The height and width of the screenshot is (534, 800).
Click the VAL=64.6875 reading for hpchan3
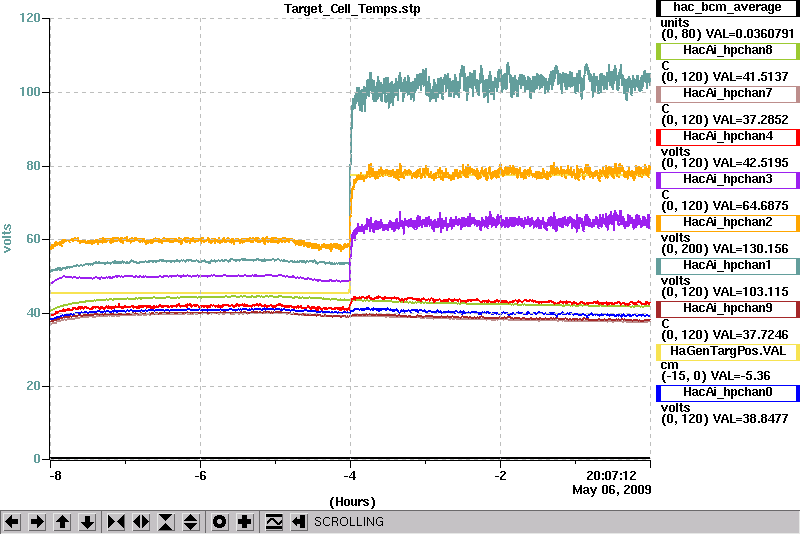coord(751,206)
